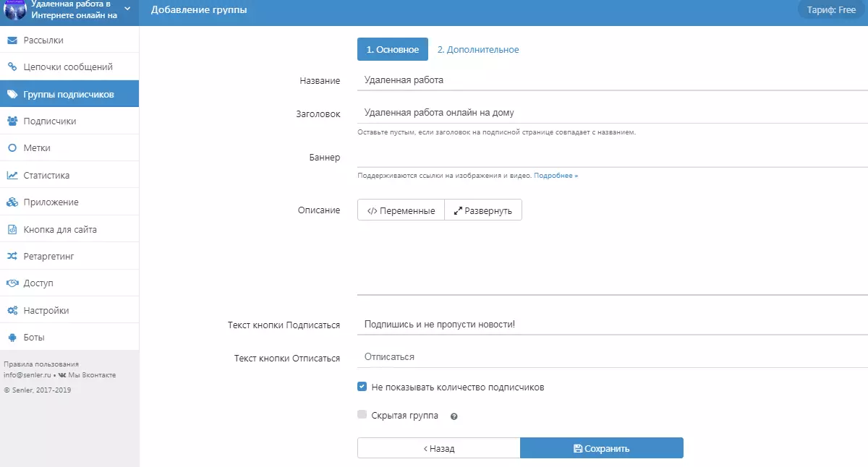The width and height of the screenshot is (868, 467).
Task: Click the Тариф: Free badge
Action: [x=831, y=10]
